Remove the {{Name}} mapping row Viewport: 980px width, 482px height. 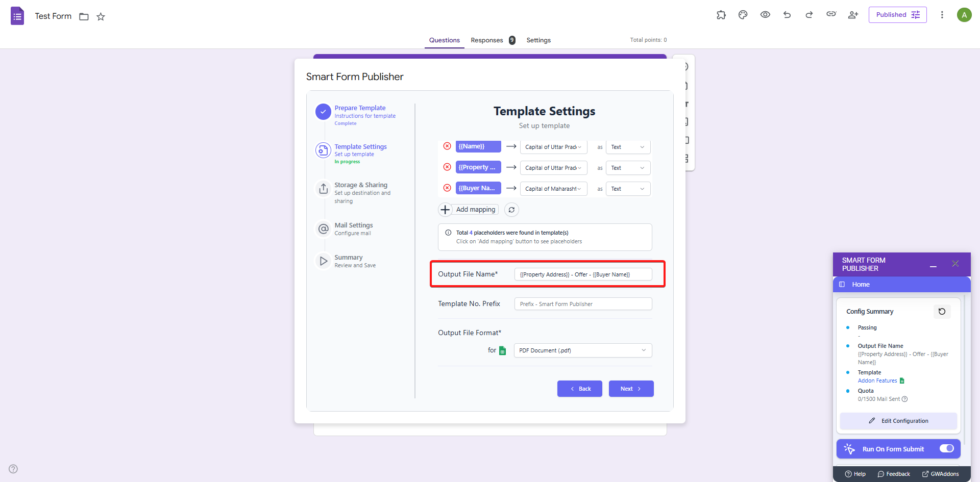click(447, 146)
